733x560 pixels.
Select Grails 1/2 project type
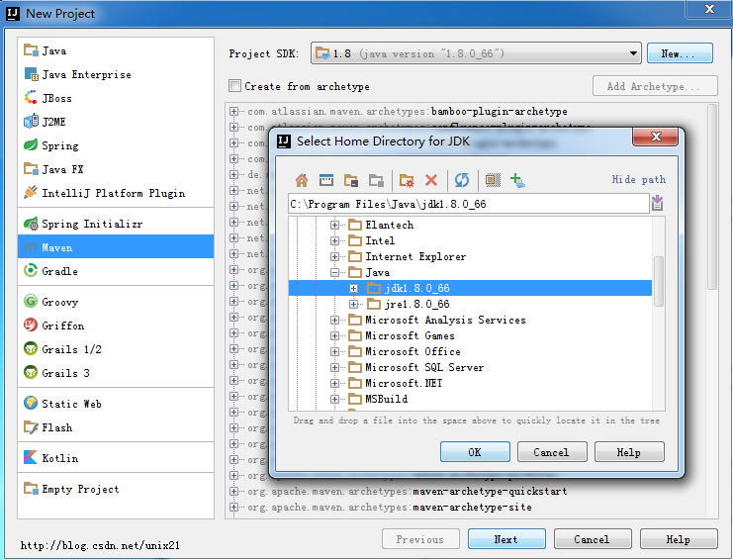point(116,349)
